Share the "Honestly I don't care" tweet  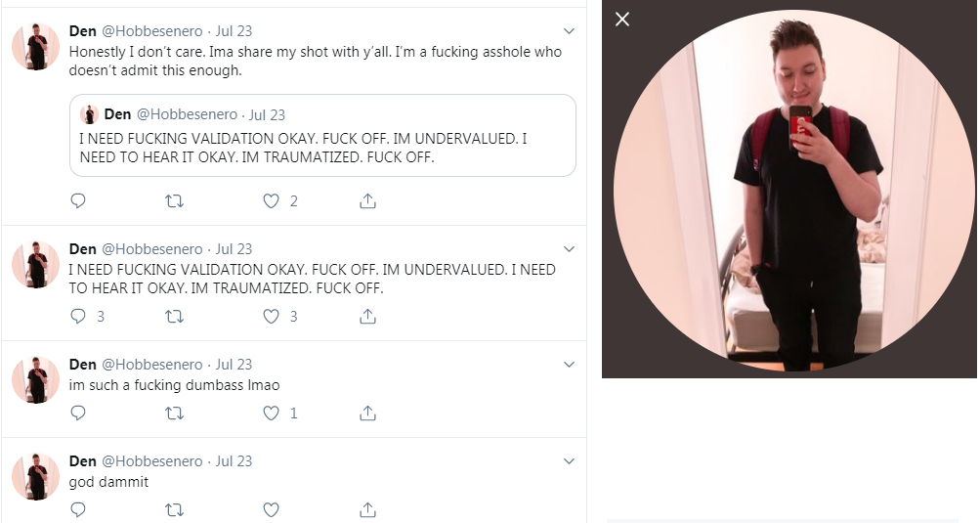click(x=367, y=200)
